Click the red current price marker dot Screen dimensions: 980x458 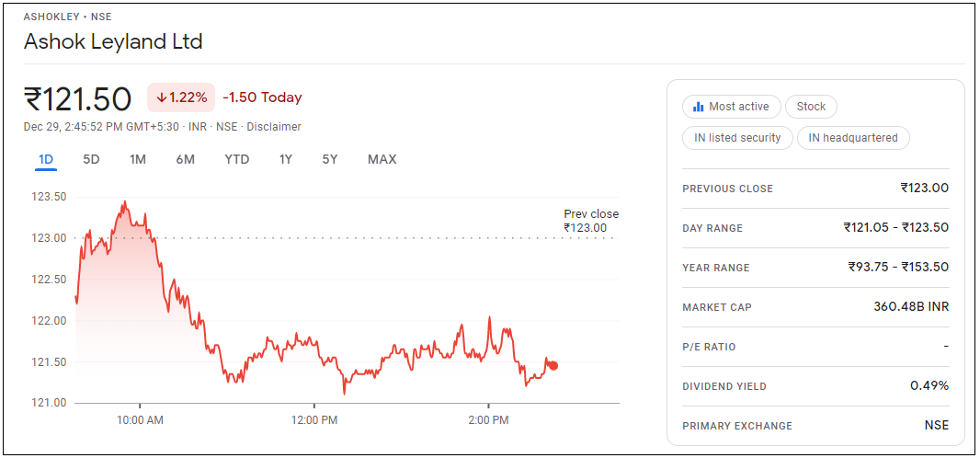coord(553,366)
